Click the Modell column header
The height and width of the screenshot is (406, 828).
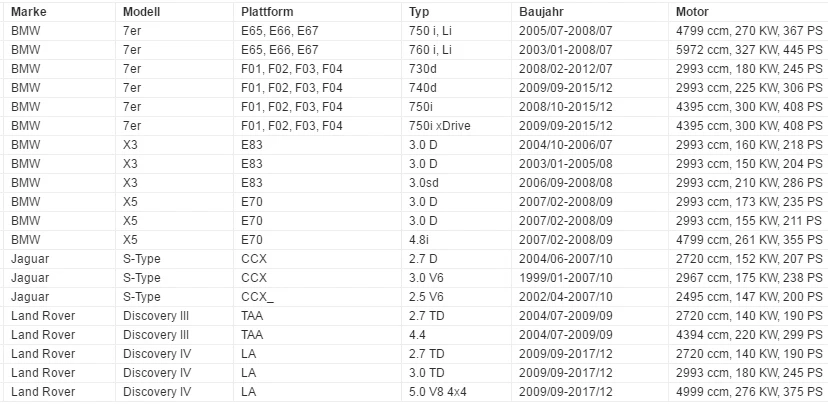coord(174,12)
